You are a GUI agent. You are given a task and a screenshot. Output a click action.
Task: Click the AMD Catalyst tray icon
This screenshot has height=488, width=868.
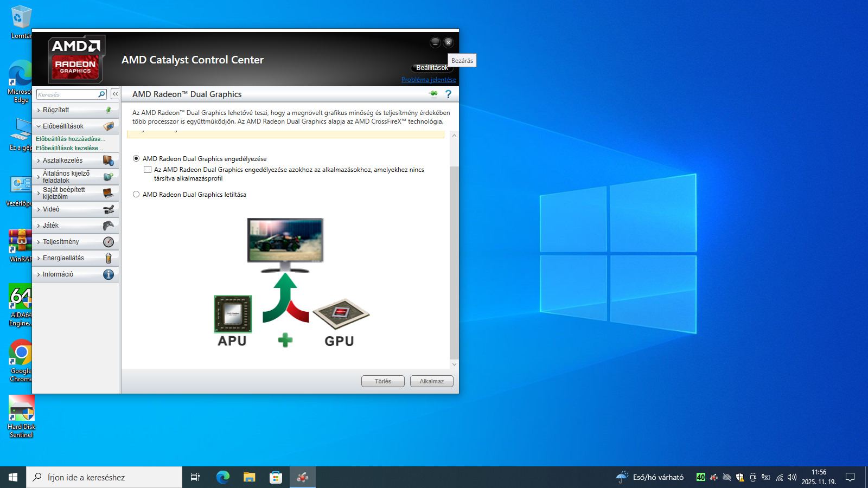coord(714,477)
